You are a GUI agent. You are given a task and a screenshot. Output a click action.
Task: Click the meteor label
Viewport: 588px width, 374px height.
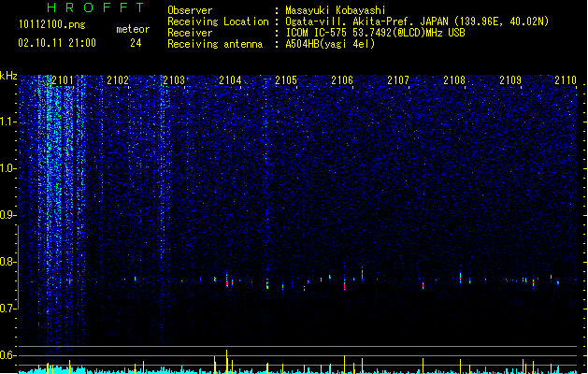pos(133,29)
